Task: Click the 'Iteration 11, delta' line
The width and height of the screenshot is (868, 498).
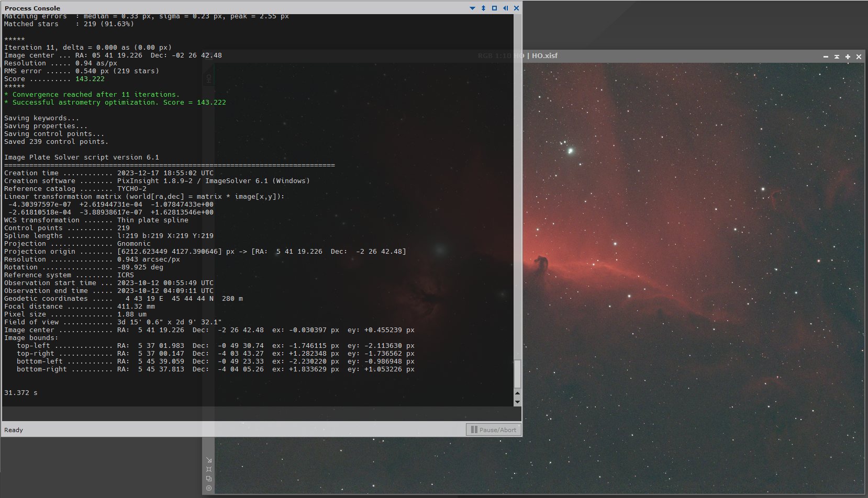Action: point(88,48)
